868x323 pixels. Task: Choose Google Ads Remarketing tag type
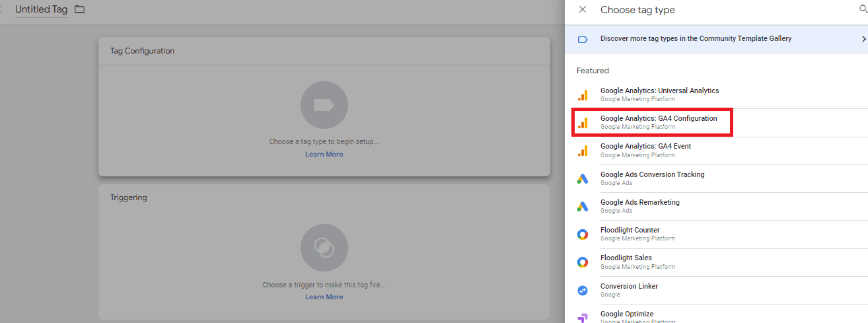pyautogui.click(x=717, y=206)
